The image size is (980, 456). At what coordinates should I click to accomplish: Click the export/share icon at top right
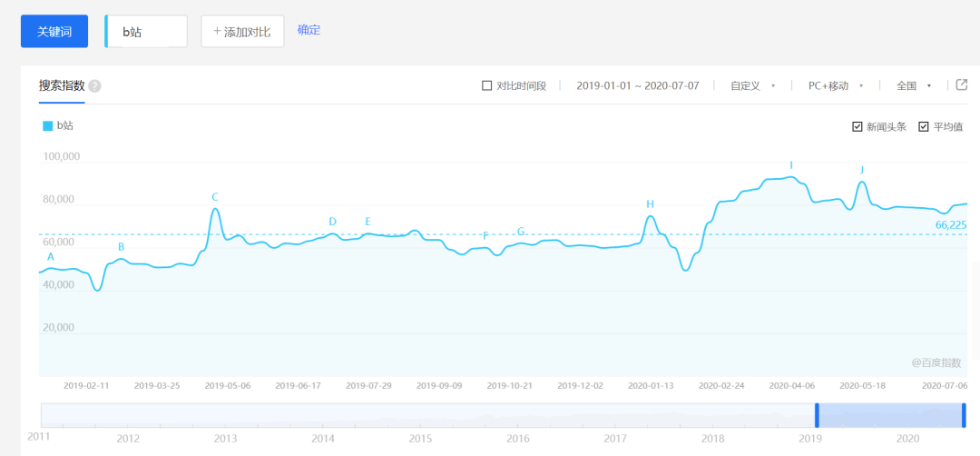pos(962,85)
